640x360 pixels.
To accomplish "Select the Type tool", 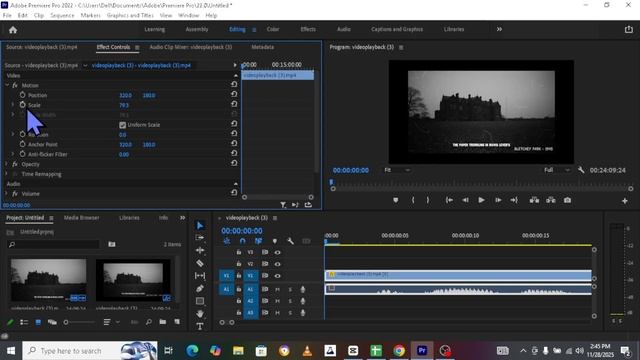I will click(200, 326).
